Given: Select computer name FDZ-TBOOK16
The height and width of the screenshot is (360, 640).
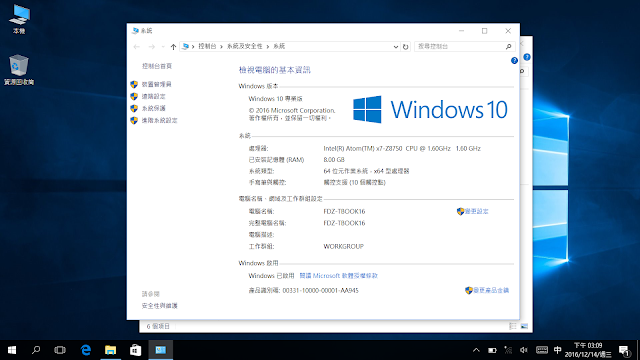Looking at the screenshot, I should tap(344, 211).
